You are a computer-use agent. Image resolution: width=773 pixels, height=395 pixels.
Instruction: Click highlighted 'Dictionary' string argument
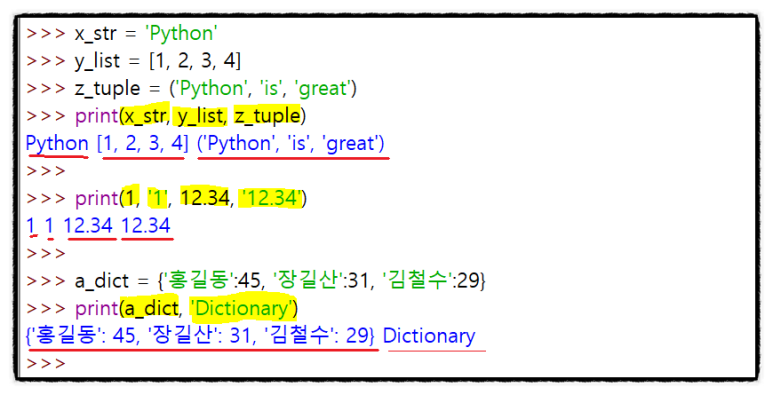click(242, 308)
